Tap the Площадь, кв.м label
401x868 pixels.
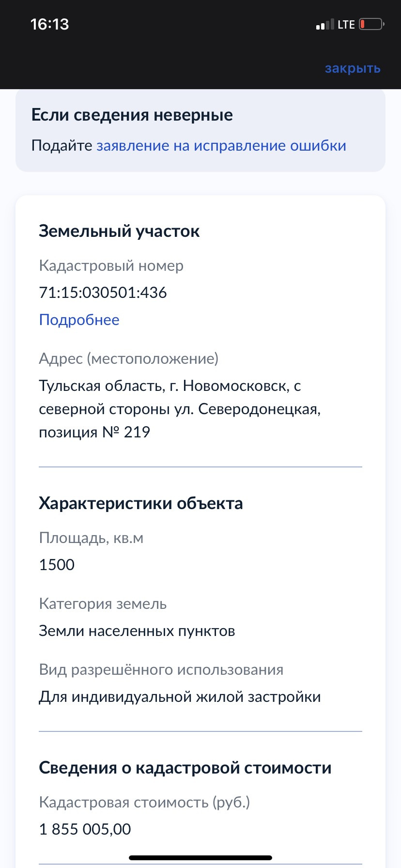pyautogui.click(x=91, y=538)
